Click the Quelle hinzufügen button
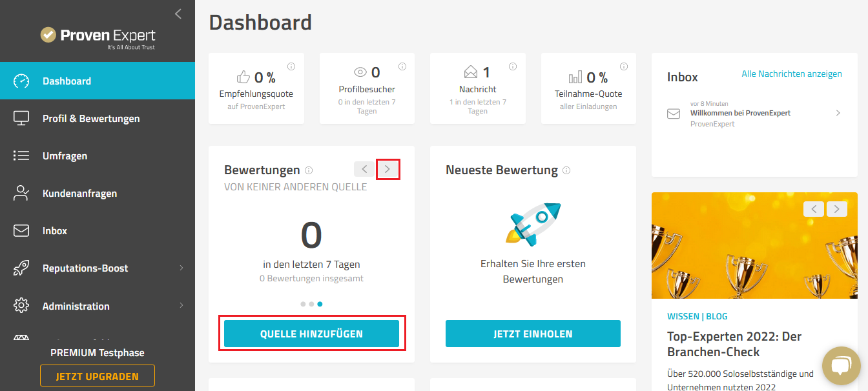The image size is (868, 391). [311, 334]
